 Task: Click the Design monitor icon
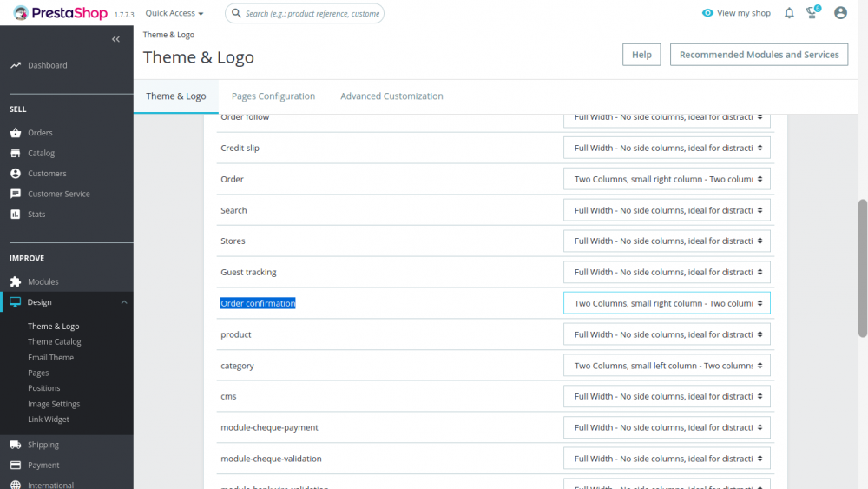(16, 301)
